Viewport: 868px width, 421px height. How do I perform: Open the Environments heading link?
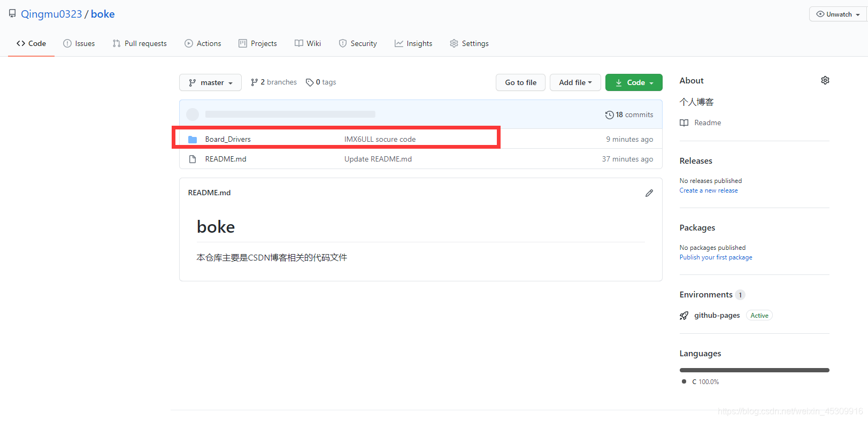706,294
